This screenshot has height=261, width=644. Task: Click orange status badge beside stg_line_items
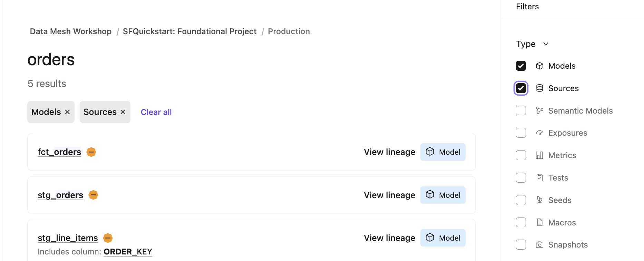pyautogui.click(x=108, y=238)
